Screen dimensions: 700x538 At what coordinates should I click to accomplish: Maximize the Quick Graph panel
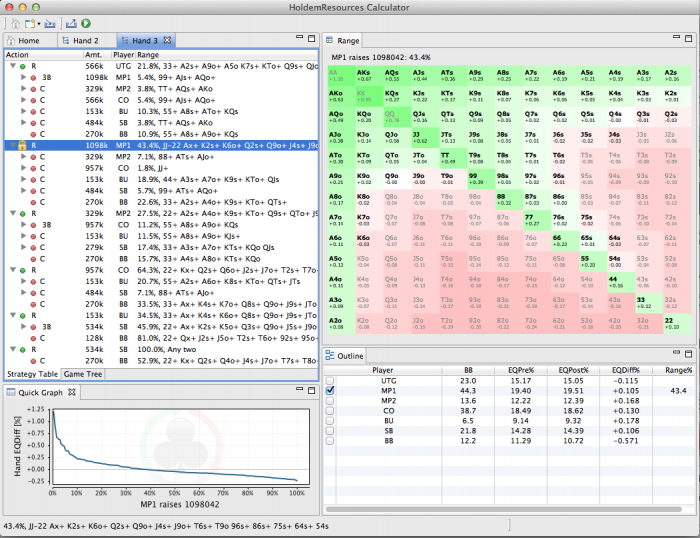click(310, 392)
